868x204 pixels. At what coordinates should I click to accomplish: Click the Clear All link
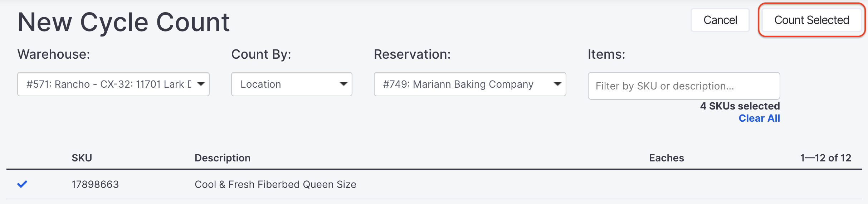pos(759,118)
